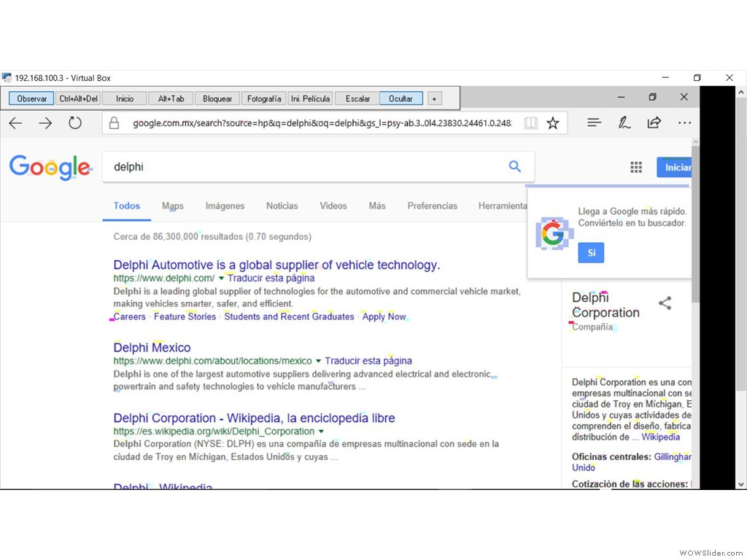
Task: Click the browser address bar URL
Action: (322, 123)
